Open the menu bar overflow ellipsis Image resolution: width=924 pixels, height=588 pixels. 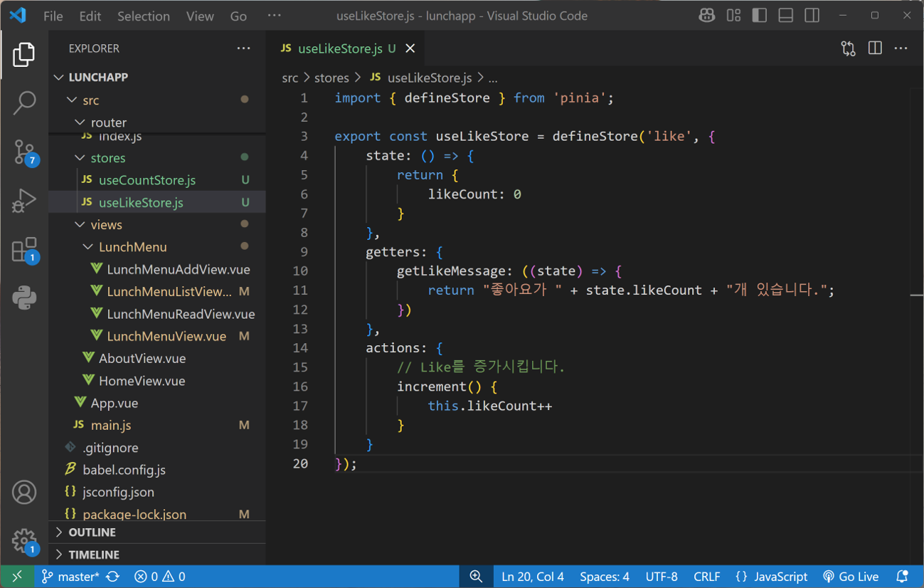click(x=275, y=16)
